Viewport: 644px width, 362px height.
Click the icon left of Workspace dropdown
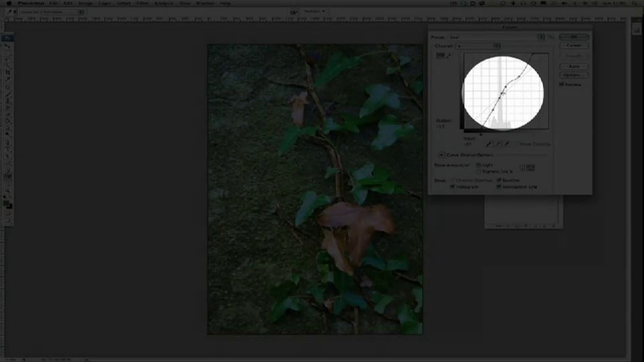point(294,12)
